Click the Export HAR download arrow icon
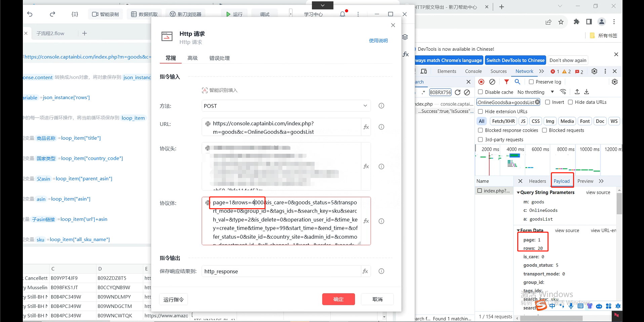 pyautogui.click(x=587, y=92)
